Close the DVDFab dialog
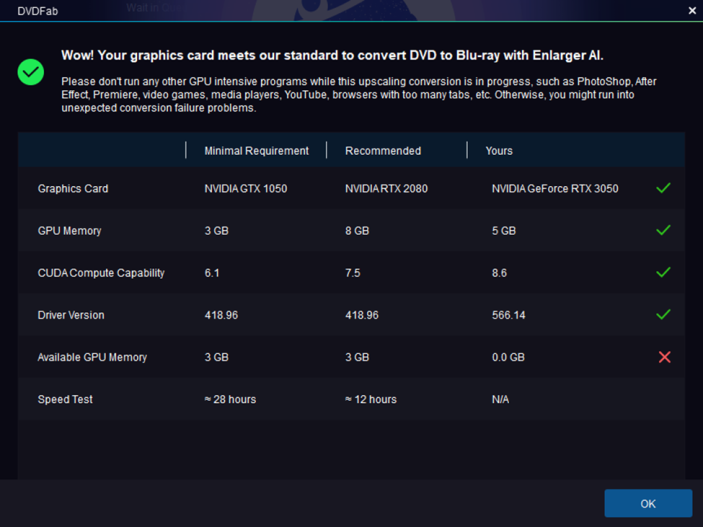 pyautogui.click(x=692, y=11)
